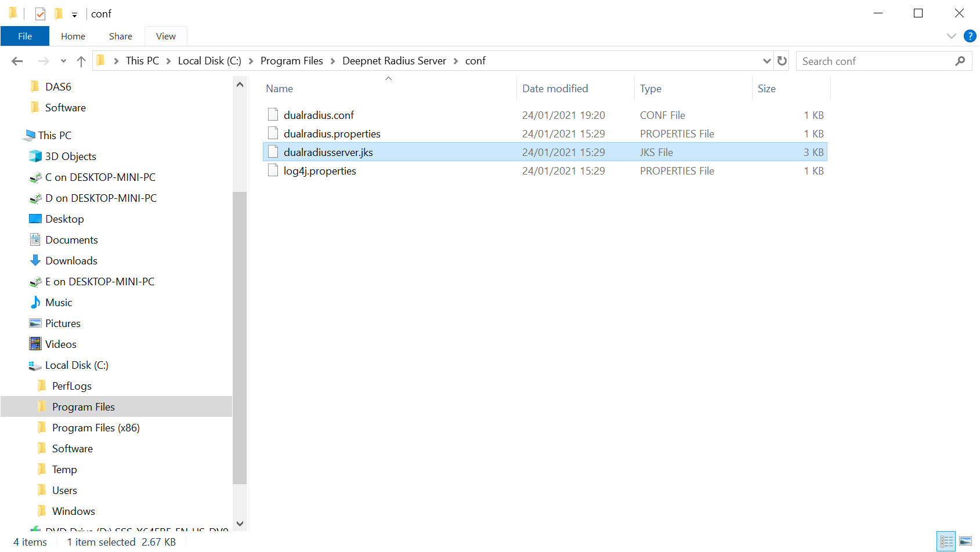This screenshot has width=980, height=552.
Task: Open the Help question mark icon
Action: 970,36
